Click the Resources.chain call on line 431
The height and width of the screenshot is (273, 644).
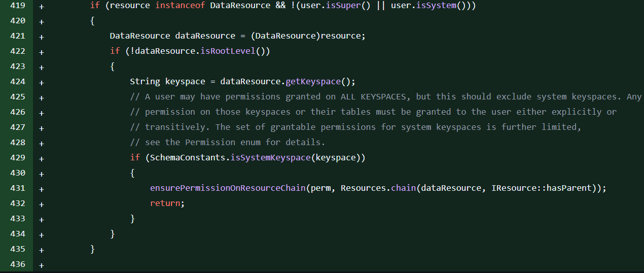(x=375, y=188)
